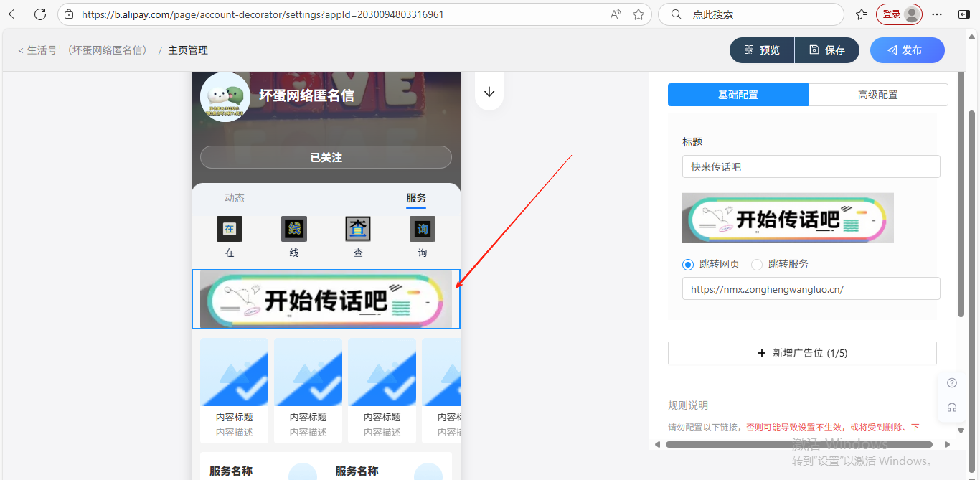Click the 预览 preview button
Viewport: 980px width, 480px height.
(x=762, y=50)
